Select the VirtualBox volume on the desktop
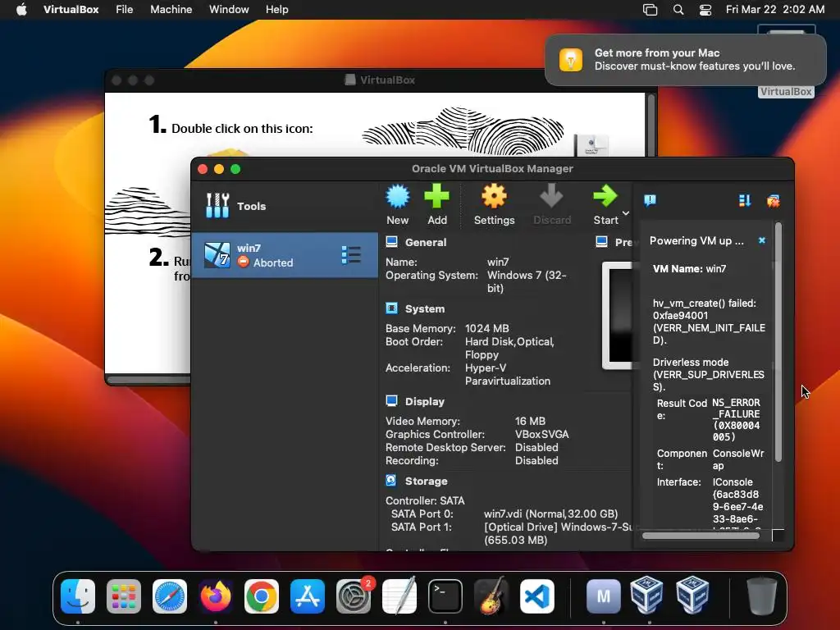The height and width of the screenshot is (630, 840). click(x=786, y=92)
